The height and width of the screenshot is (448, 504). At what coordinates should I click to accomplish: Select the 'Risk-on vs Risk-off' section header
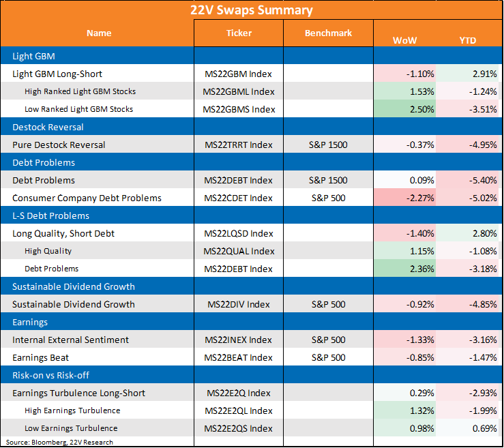click(x=50, y=375)
